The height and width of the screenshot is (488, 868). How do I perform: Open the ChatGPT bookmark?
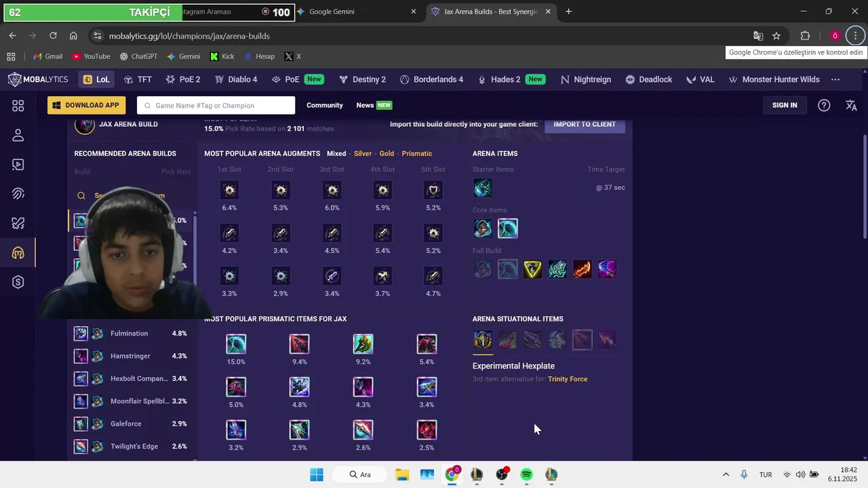138,56
